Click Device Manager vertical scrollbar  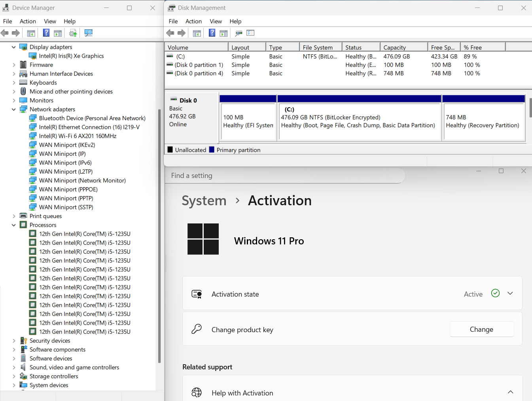159,235
